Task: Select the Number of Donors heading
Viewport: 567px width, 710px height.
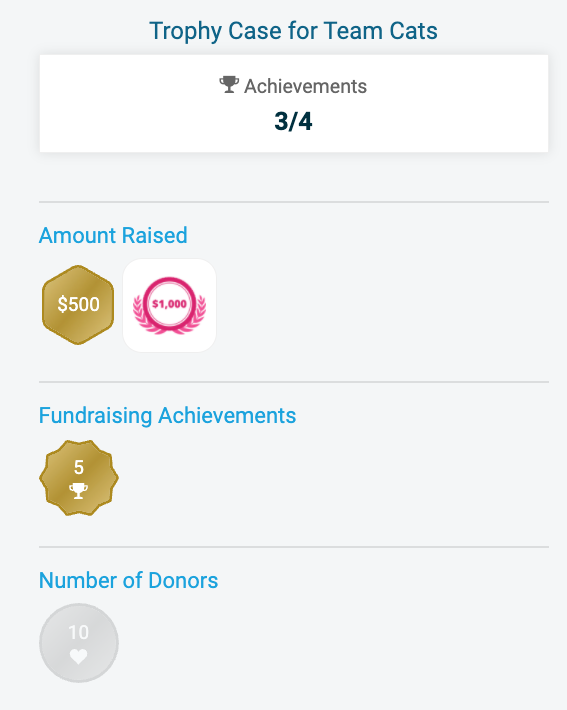Action: click(x=129, y=580)
